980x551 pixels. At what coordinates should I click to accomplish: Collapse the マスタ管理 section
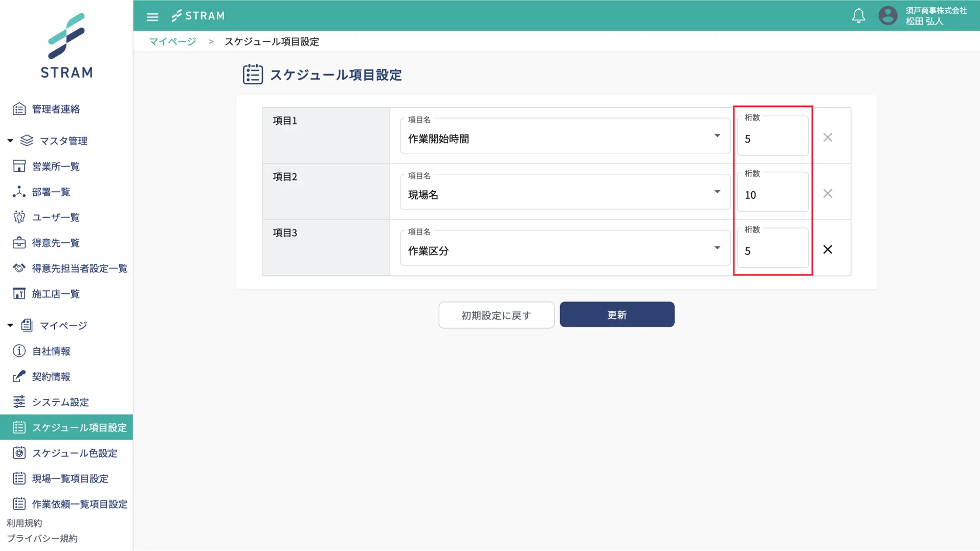[x=10, y=141]
